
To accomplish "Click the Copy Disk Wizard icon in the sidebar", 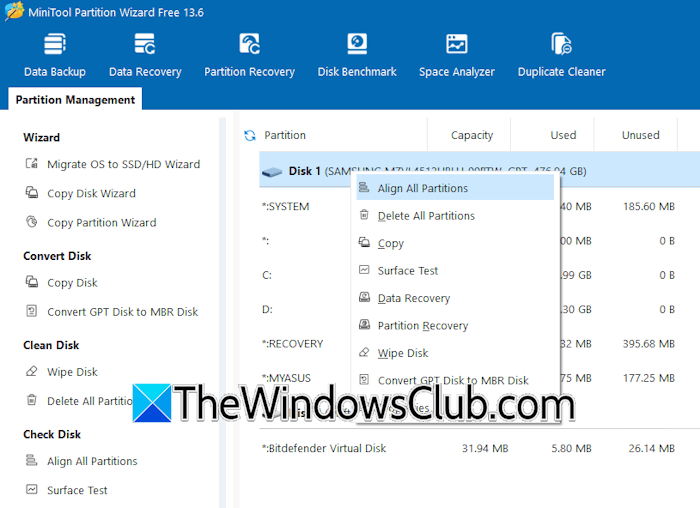I will coord(32,193).
